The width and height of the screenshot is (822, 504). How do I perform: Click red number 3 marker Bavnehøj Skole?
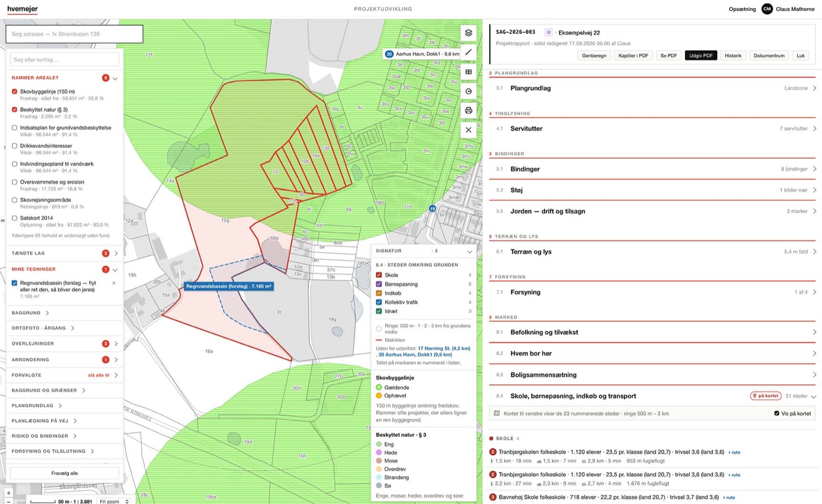click(x=493, y=497)
